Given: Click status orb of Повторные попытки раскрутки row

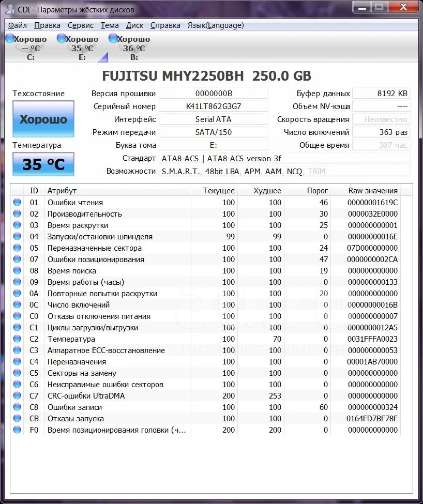Looking at the screenshot, I should 17,293.
